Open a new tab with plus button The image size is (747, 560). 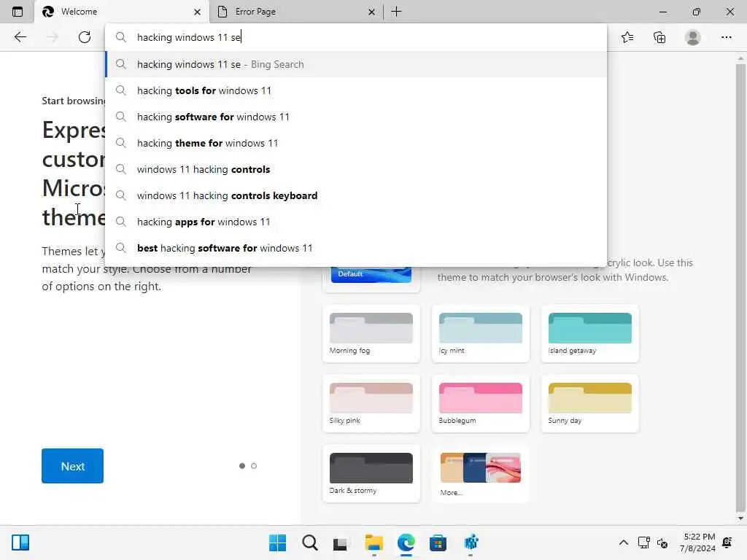click(x=396, y=12)
